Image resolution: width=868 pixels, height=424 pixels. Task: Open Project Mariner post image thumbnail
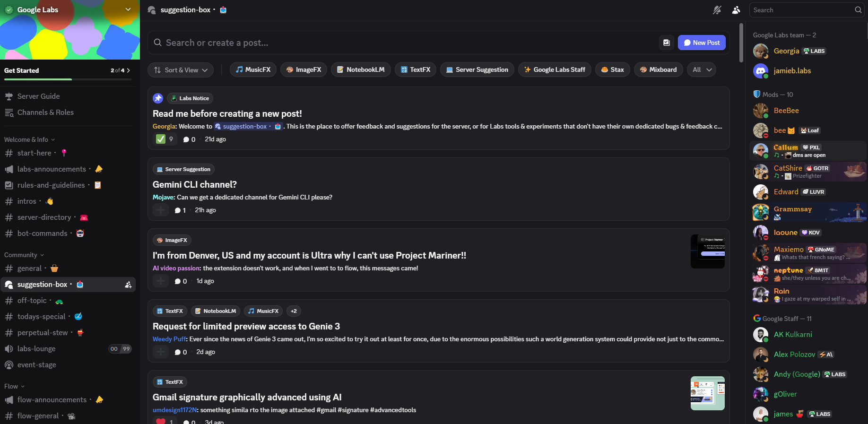(x=707, y=251)
